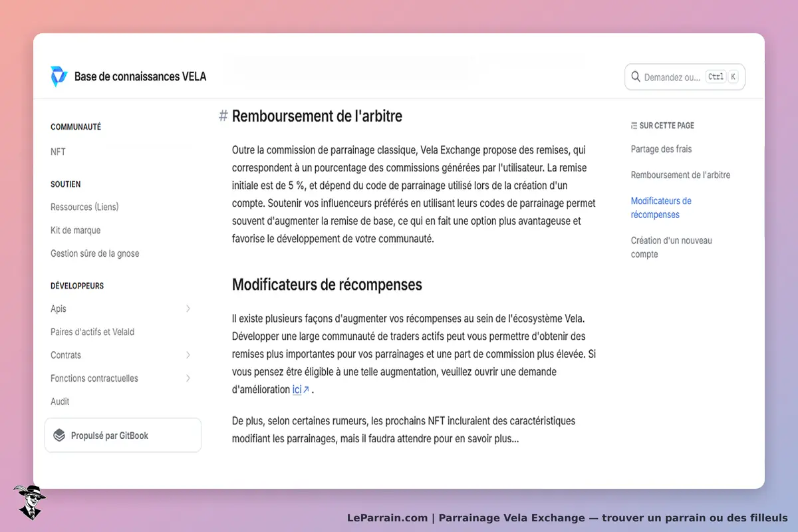Follow the 'ici' improvement request link
This screenshot has height=532, width=798.
pos(297,390)
